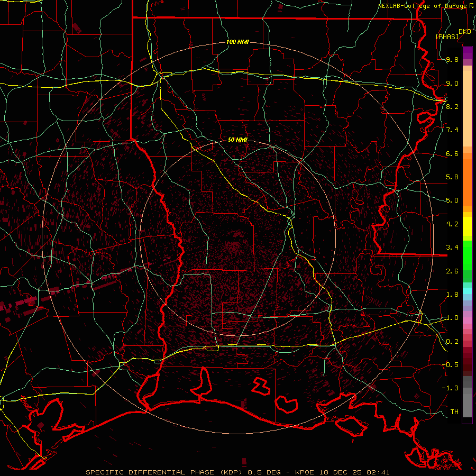The height and width of the screenshot is (476, 476).
Task: Pick the pink segment of the color bar
Action: 467,321
